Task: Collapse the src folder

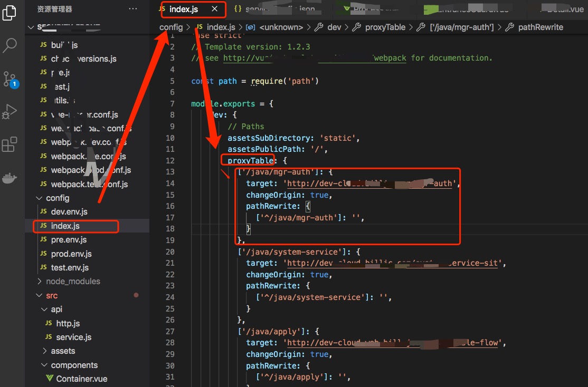Action: [51, 296]
